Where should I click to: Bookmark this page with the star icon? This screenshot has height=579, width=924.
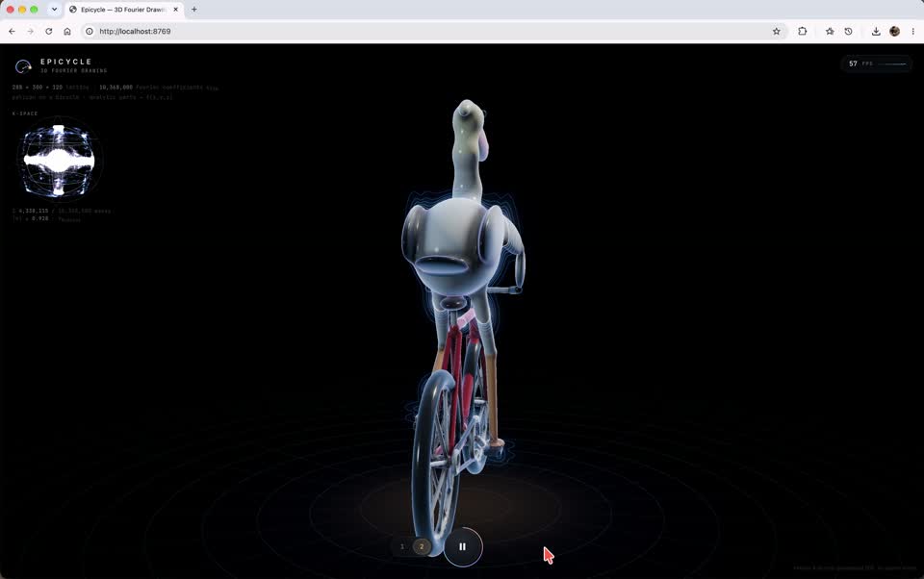[776, 31]
